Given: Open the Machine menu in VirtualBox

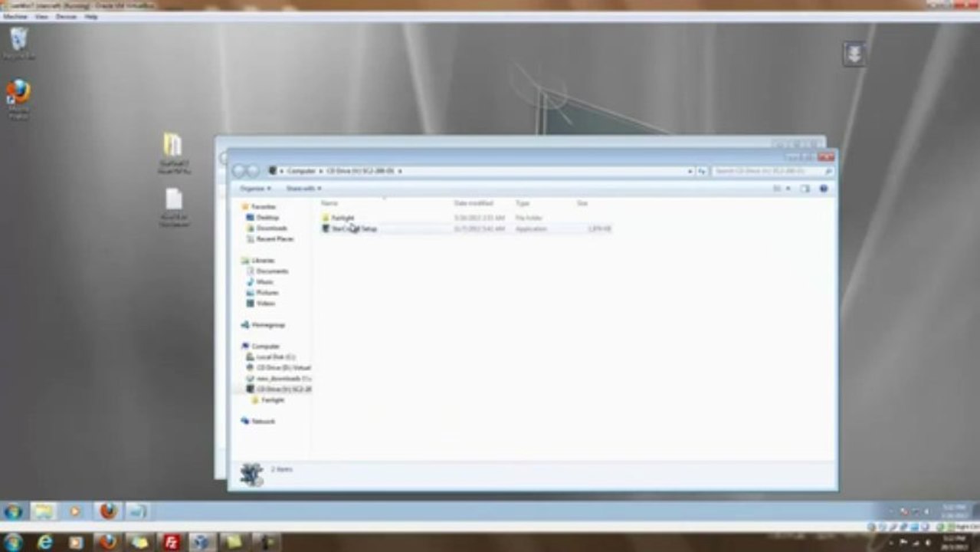Looking at the screenshot, I should [x=15, y=16].
